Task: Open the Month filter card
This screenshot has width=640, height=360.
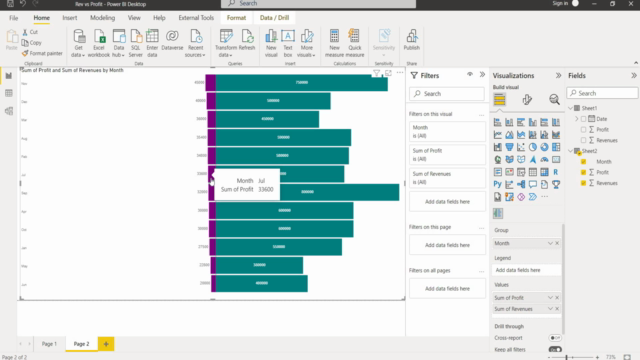Action: pos(447,131)
